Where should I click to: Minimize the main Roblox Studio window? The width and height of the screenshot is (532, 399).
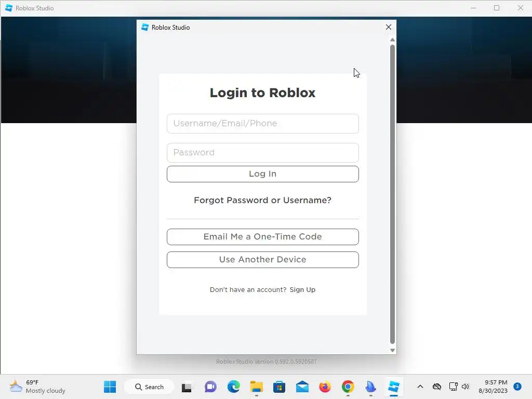(x=473, y=8)
